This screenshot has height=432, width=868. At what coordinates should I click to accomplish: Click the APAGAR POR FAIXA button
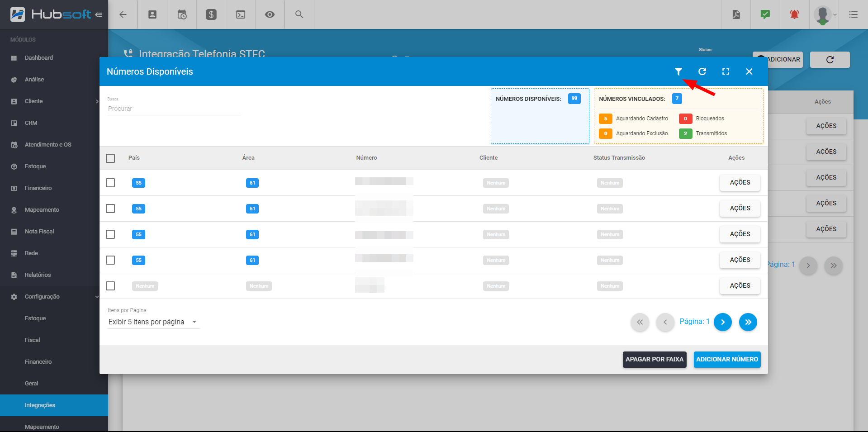(654, 360)
